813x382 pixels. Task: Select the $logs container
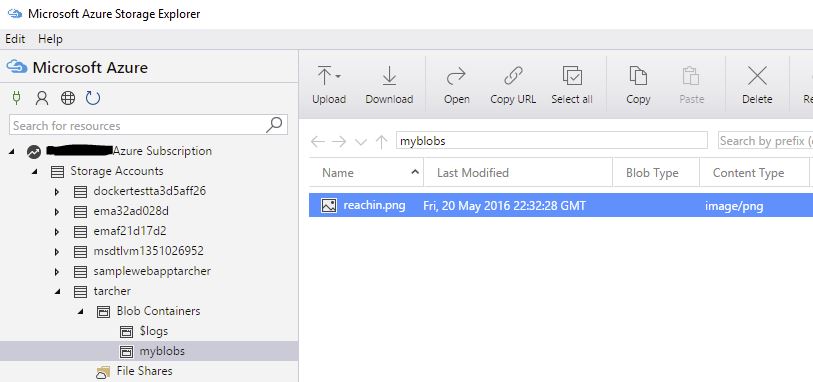153,331
